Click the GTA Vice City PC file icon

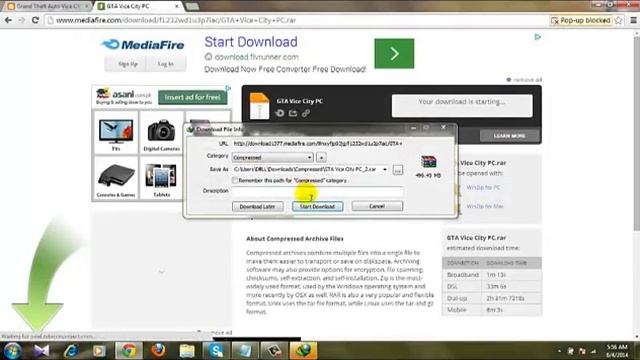pyautogui.click(x=259, y=107)
